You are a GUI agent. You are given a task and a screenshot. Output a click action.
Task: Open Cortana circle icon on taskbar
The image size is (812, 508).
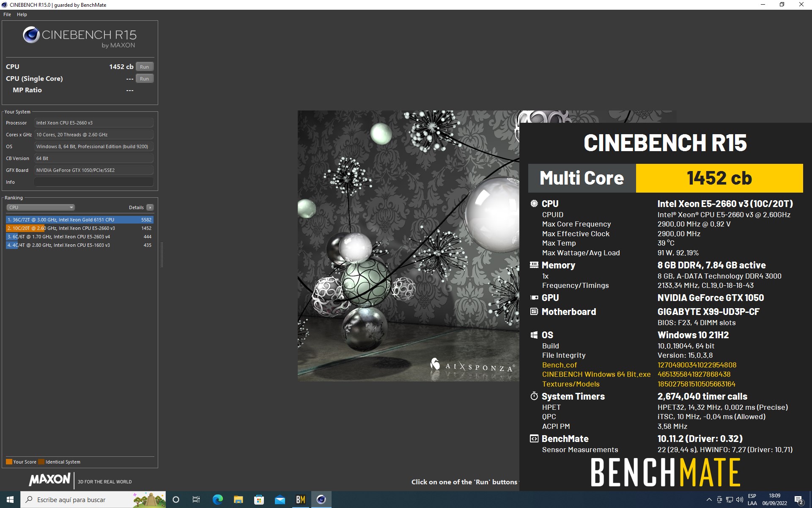pyautogui.click(x=176, y=500)
